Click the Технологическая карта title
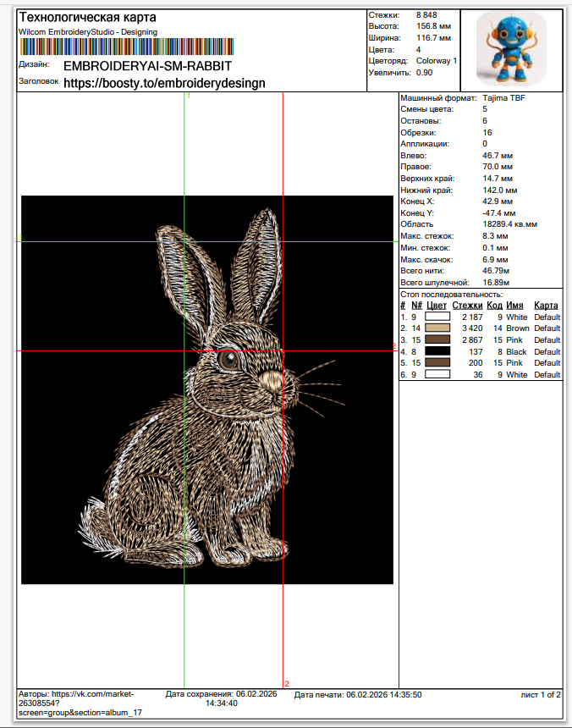The height and width of the screenshot is (728, 572). click(x=87, y=18)
